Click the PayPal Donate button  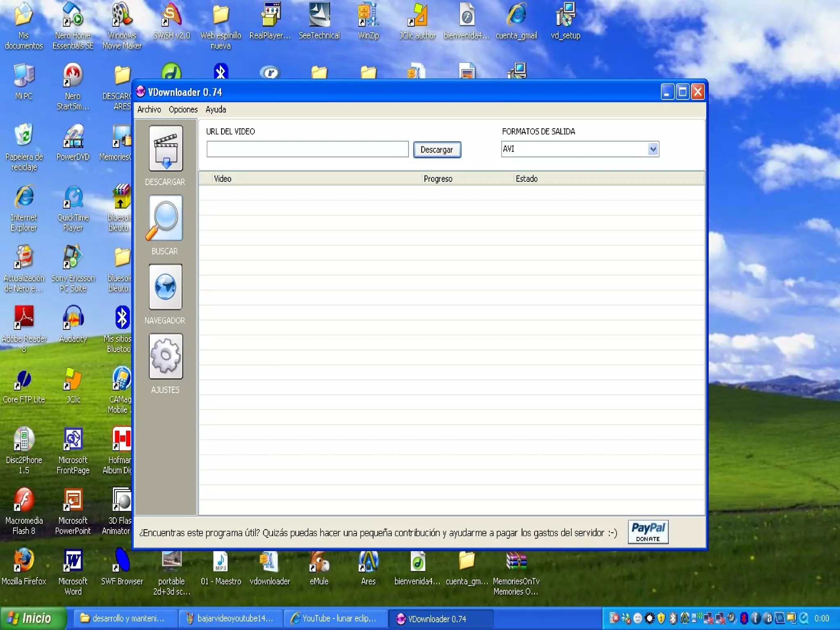pos(648,532)
